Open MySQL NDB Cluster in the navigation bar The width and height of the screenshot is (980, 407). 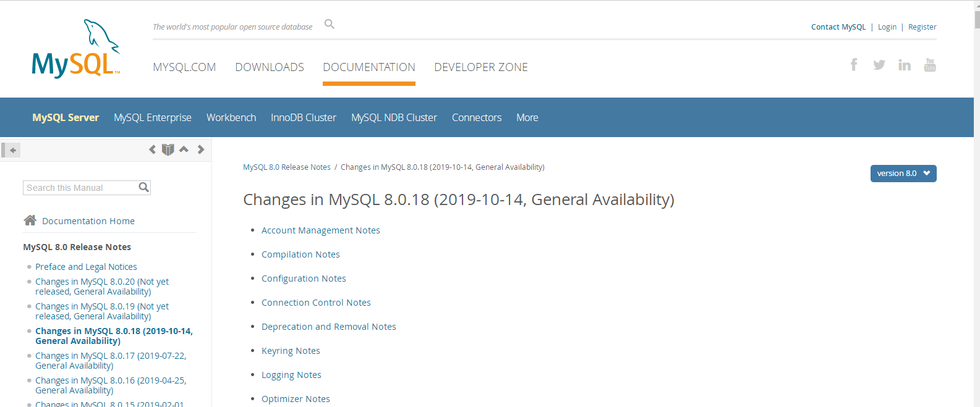click(394, 117)
